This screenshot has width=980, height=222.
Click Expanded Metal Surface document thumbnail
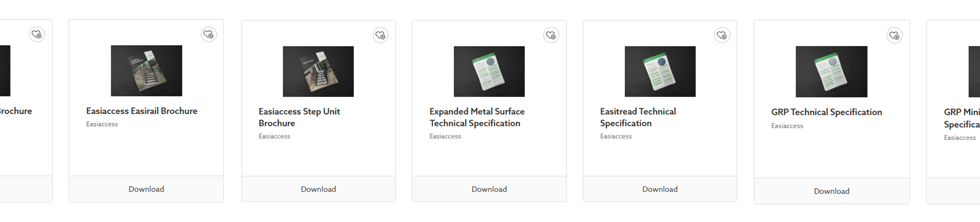pyautogui.click(x=489, y=72)
